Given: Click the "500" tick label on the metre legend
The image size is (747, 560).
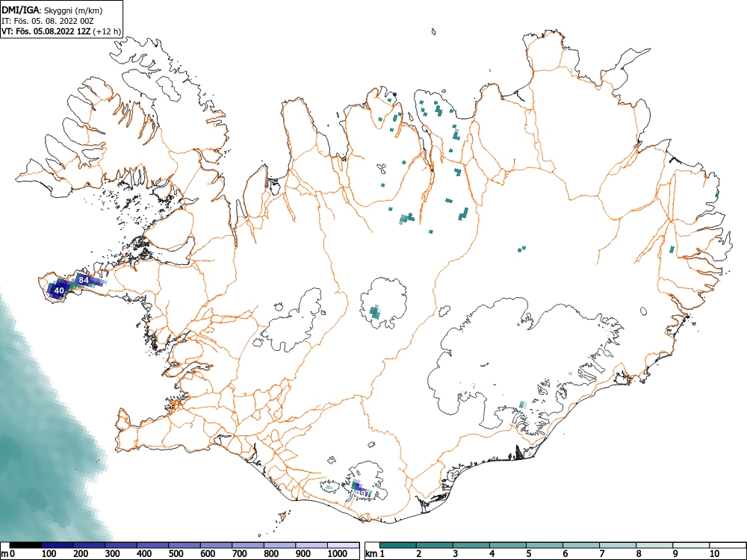Looking at the screenshot, I should (176, 553).
